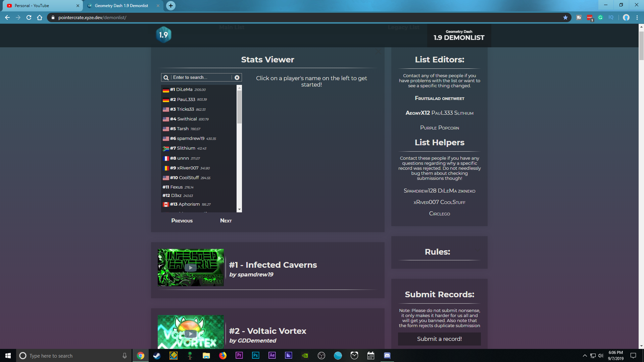This screenshot has height=362, width=644.
Task: Click the address bar URL
Action: [92, 17]
